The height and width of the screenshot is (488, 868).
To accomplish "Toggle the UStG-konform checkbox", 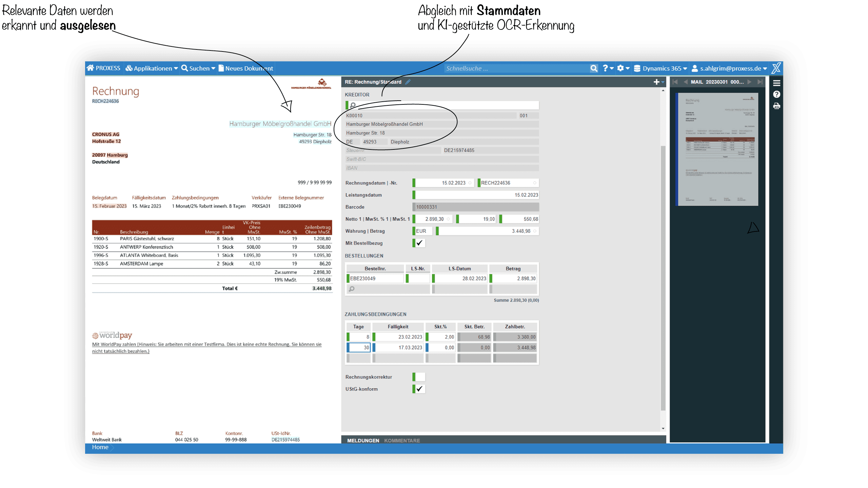I will 419,389.
